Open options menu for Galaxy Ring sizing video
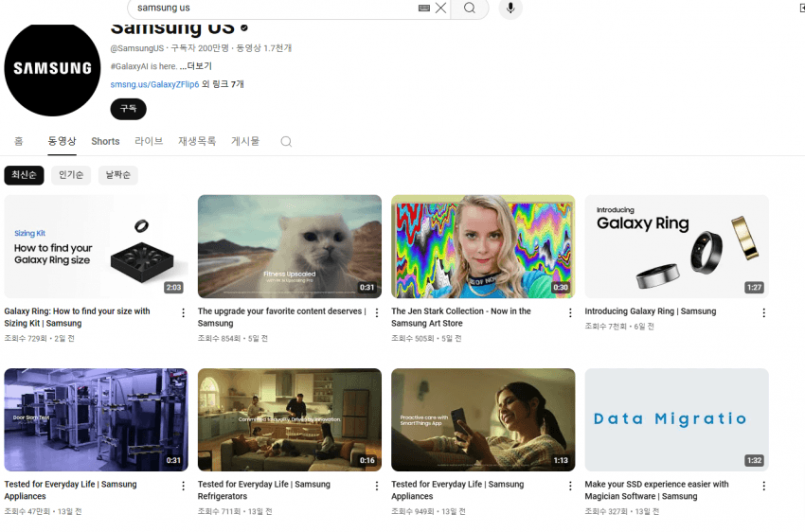This screenshot has height=532, width=805. (x=184, y=312)
